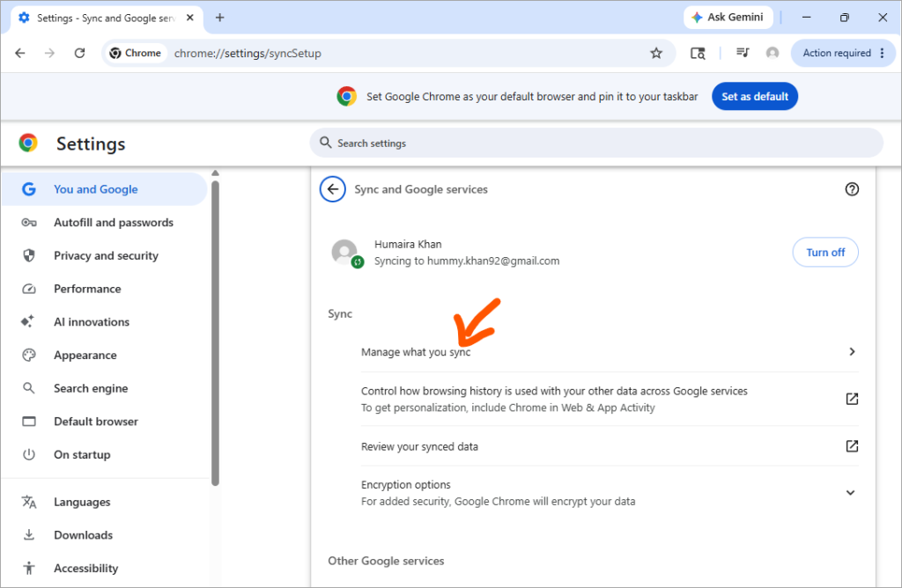Viewport: 902px width, 588px height.
Task: Click the Google G sidebar icon
Action: (x=29, y=189)
